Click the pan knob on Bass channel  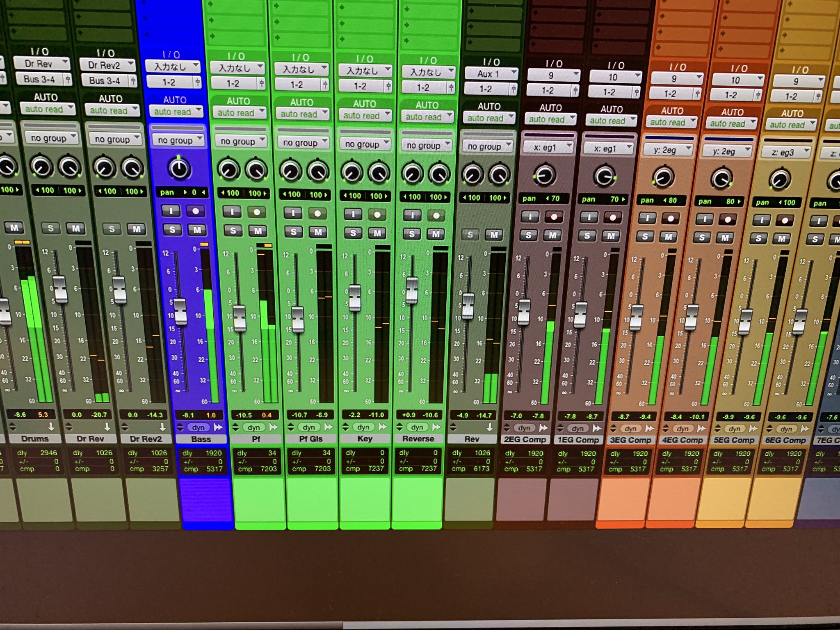click(179, 168)
